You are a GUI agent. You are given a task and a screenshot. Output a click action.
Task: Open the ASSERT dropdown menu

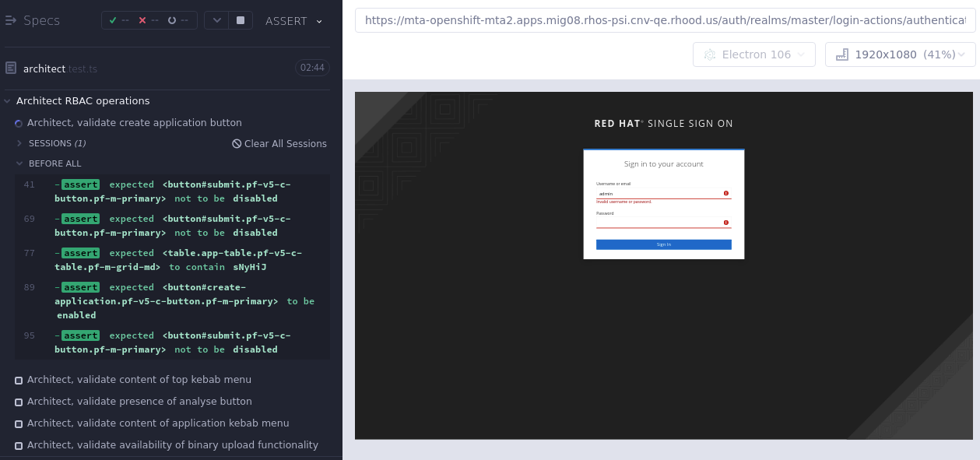coord(294,21)
